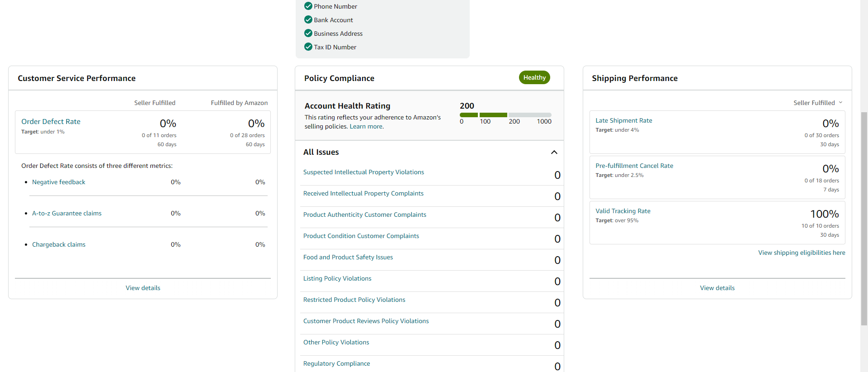
Task: Open the Late Shipment Rate link
Action: click(623, 120)
